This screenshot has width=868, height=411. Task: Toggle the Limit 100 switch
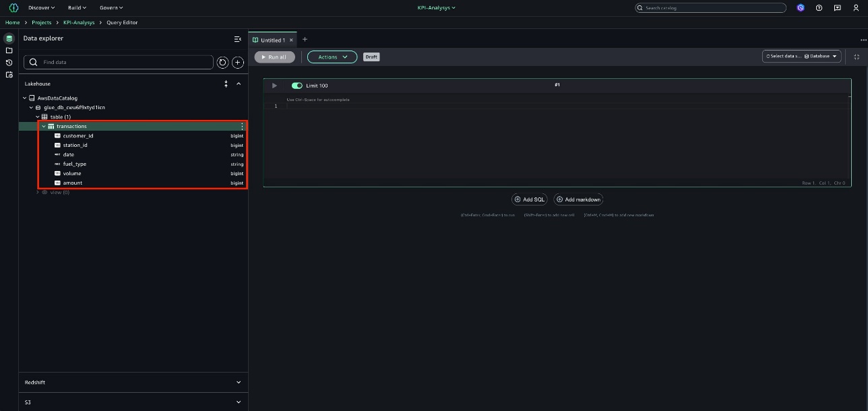coord(297,86)
